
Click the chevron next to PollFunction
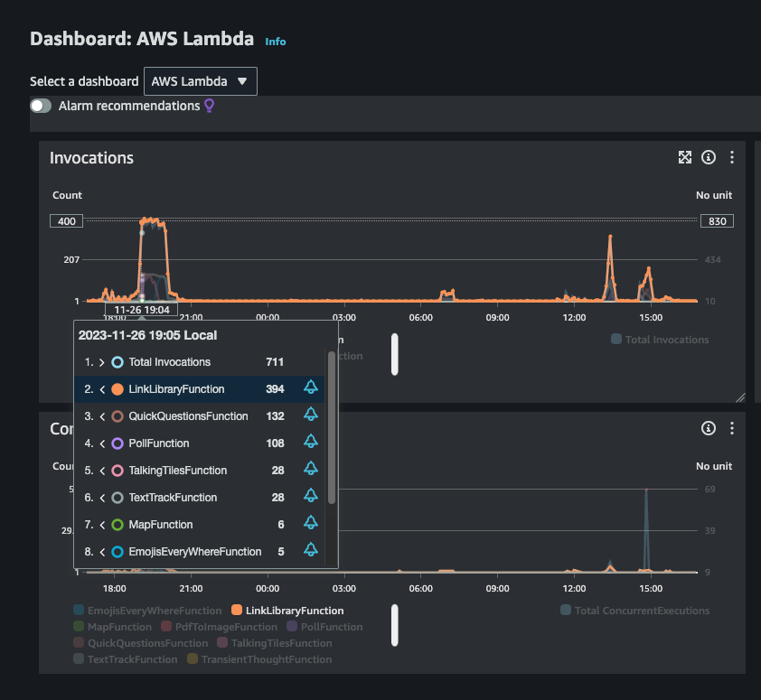point(102,443)
